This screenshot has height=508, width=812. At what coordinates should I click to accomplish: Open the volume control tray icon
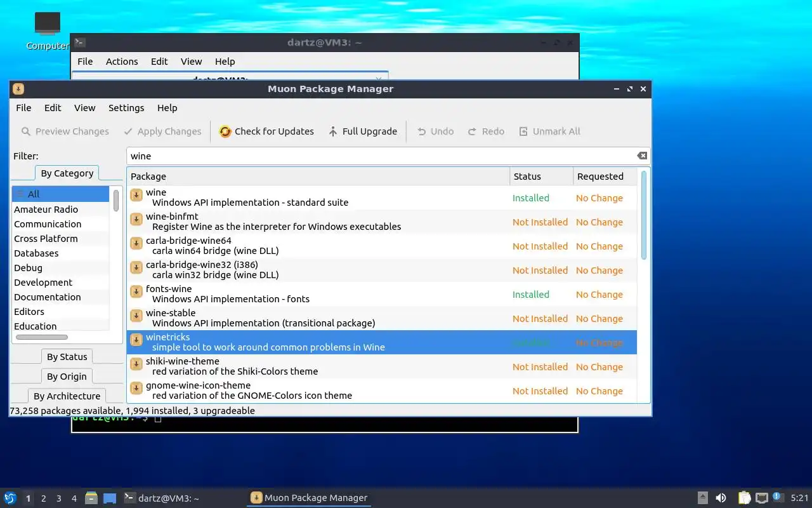click(x=721, y=498)
